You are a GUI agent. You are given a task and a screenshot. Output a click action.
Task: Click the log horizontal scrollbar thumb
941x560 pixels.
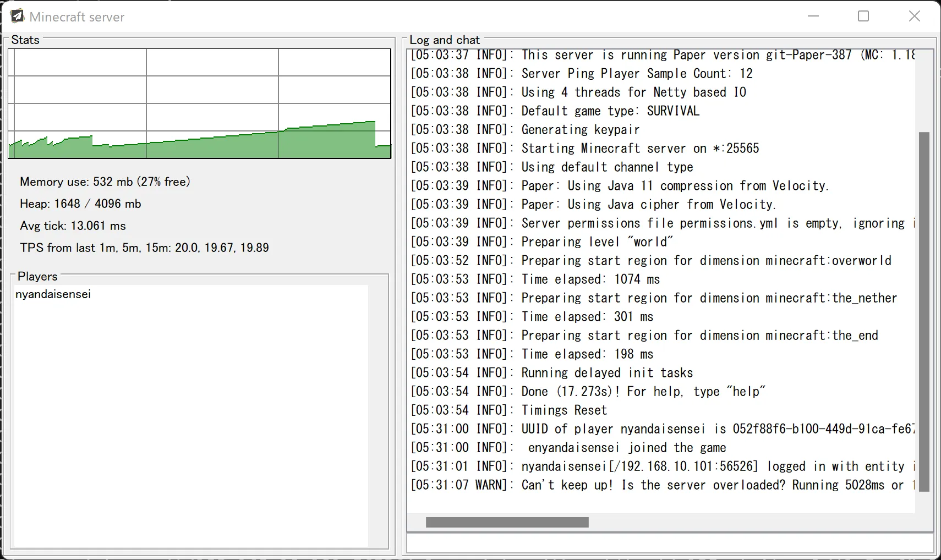pyautogui.click(x=507, y=522)
